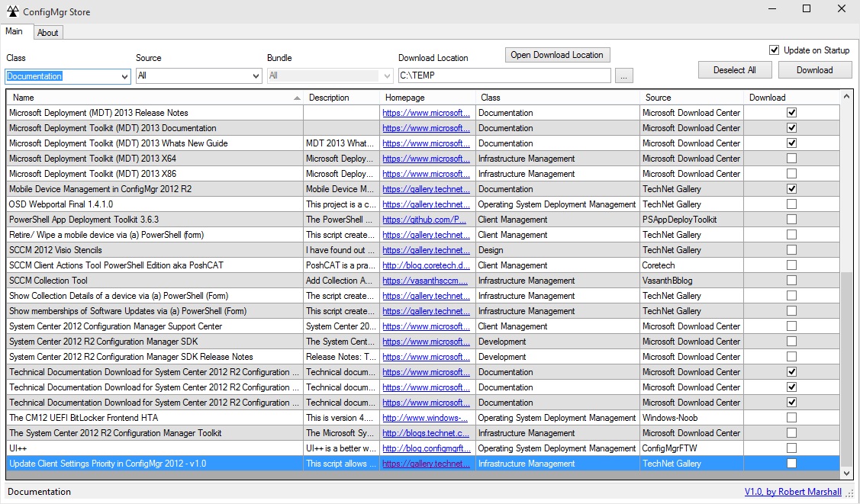Image resolution: width=860 pixels, height=504 pixels.
Task: Click the Download button
Action: (814, 70)
